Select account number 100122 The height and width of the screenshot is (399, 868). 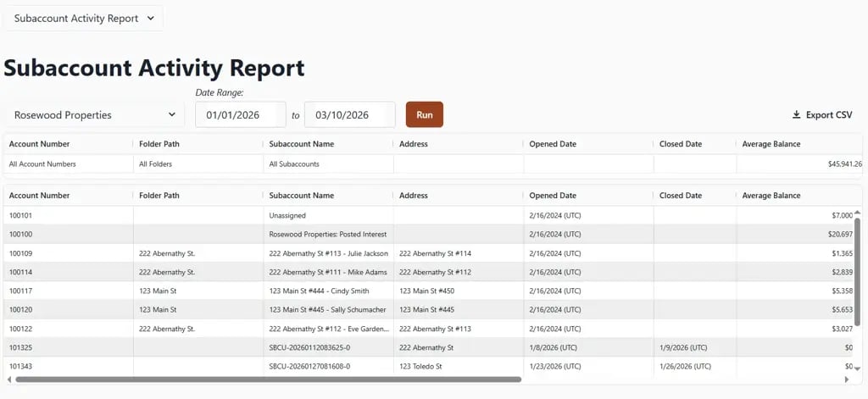click(20, 329)
